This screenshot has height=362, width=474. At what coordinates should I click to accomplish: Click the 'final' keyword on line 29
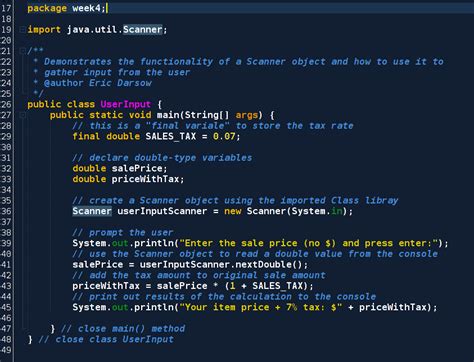coord(86,136)
